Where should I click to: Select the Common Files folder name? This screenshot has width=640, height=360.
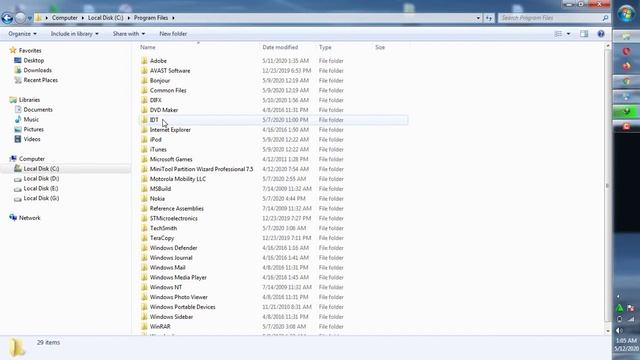click(x=168, y=90)
